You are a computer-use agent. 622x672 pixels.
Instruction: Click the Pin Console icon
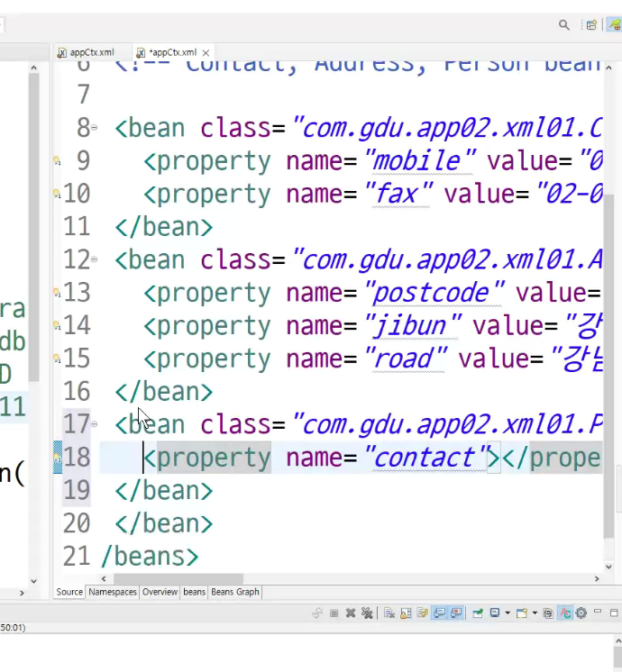pyautogui.click(x=478, y=613)
